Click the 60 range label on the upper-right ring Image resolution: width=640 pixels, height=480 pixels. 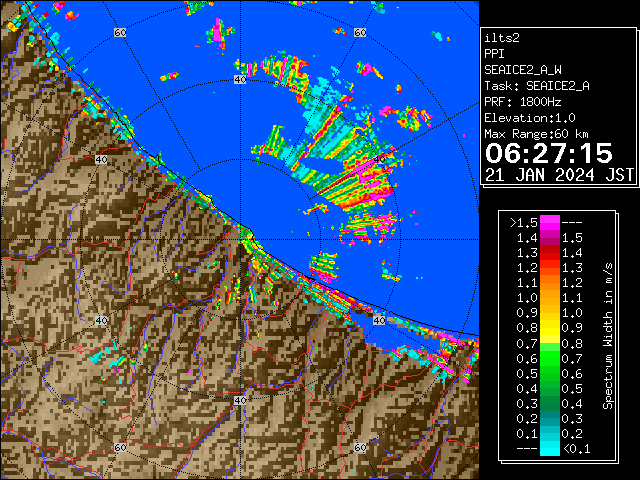360,32
